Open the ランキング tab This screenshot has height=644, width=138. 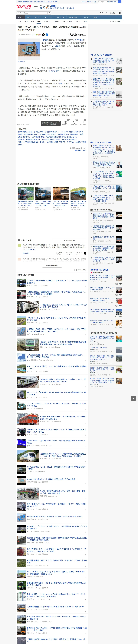(x=86, y=17)
